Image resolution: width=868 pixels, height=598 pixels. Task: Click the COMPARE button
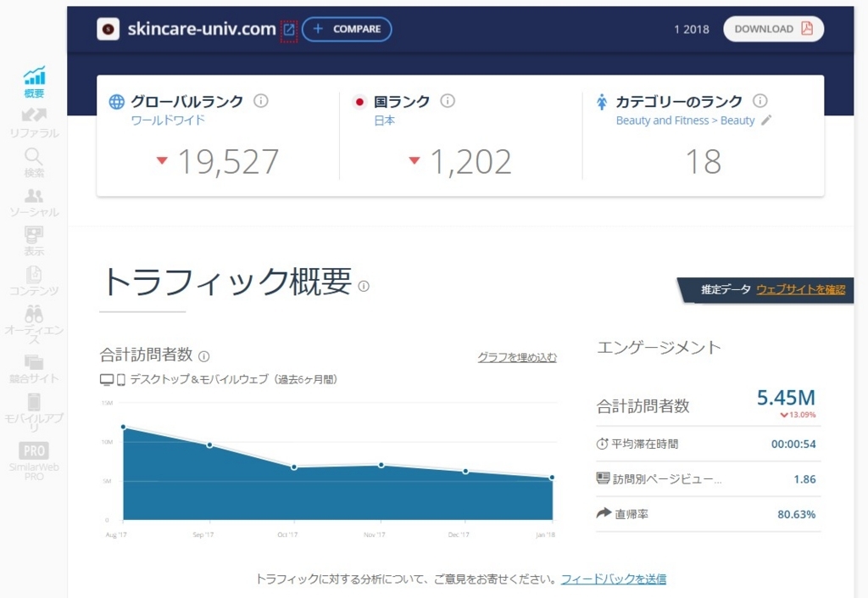click(347, 30)
